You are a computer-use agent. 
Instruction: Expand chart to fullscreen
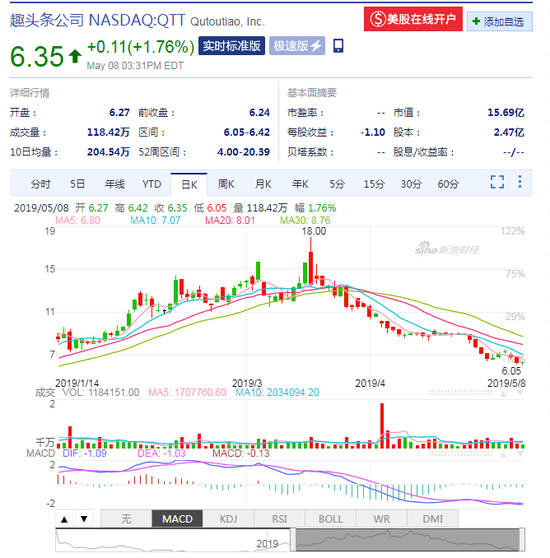tap(497, 182)
